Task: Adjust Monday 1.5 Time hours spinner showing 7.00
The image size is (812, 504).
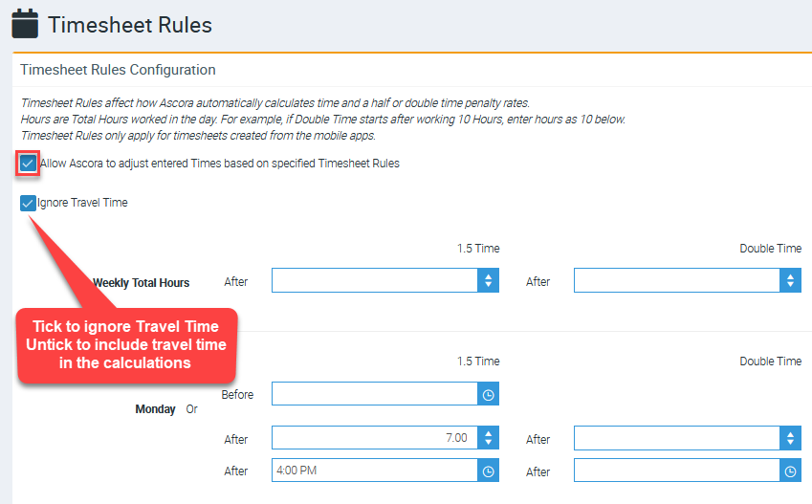Action: coord(488,438)
